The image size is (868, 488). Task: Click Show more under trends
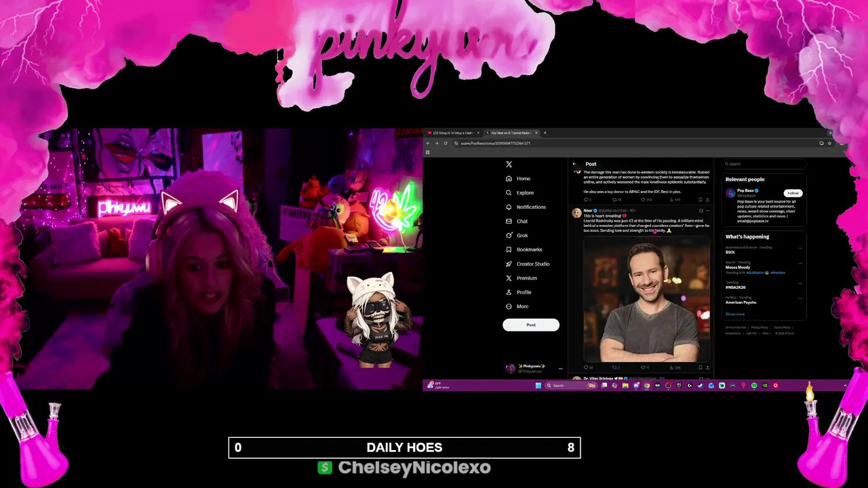tap(735, 314)
